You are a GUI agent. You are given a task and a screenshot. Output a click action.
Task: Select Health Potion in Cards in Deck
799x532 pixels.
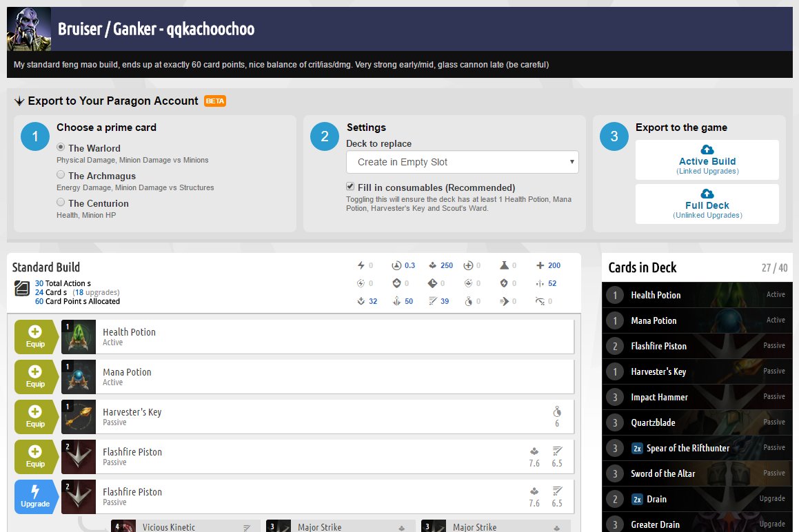697,295
